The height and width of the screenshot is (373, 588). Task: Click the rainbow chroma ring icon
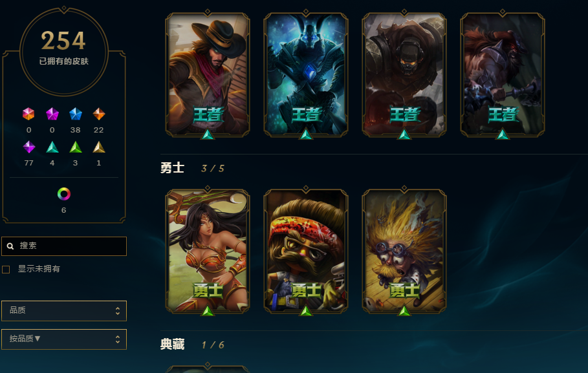coord(64,194)
